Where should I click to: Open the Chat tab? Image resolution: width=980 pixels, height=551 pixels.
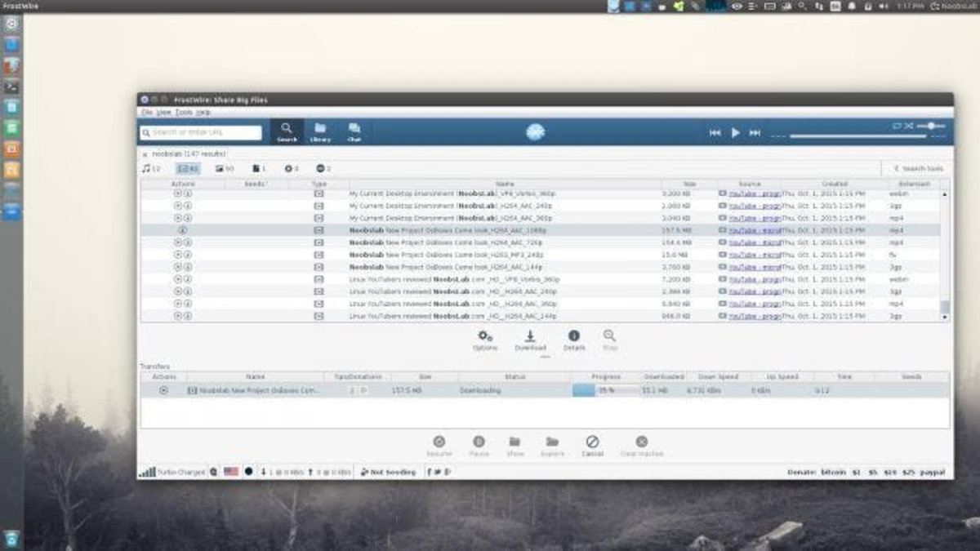354,132
